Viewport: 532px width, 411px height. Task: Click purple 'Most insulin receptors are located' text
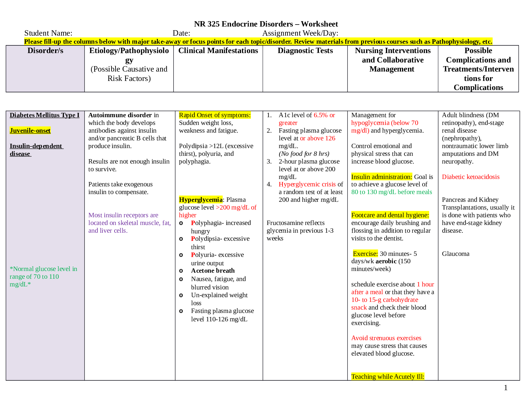tap(130, 223)
